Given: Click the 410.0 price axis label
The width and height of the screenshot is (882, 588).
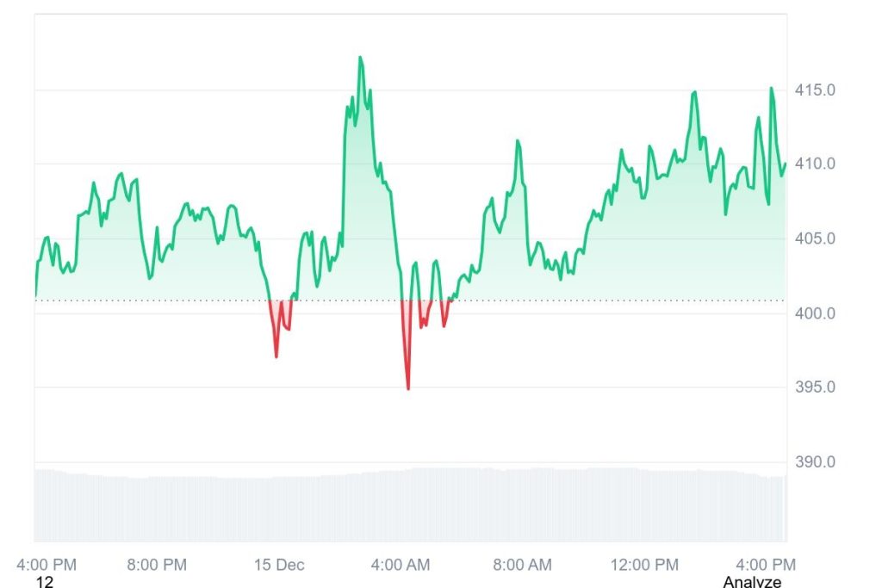Looking at the screenshot, I should 814,164.
